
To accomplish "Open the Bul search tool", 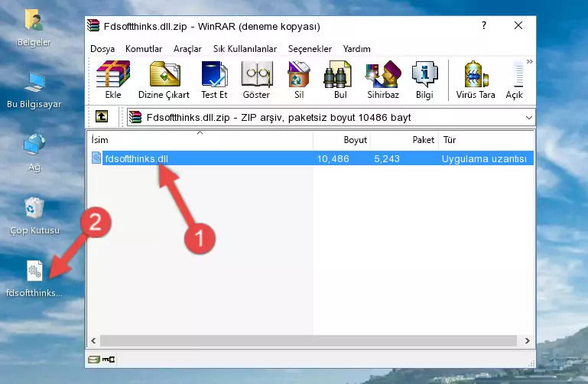I will coord(339,80).
